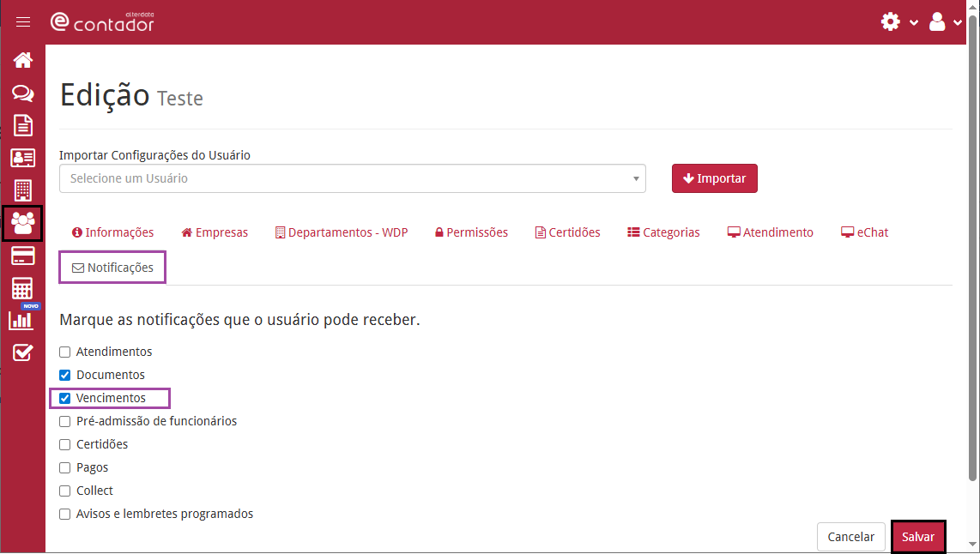Open chat bubbles icon in sidebar
Screen dimensions: 980x554
[23, 93]
